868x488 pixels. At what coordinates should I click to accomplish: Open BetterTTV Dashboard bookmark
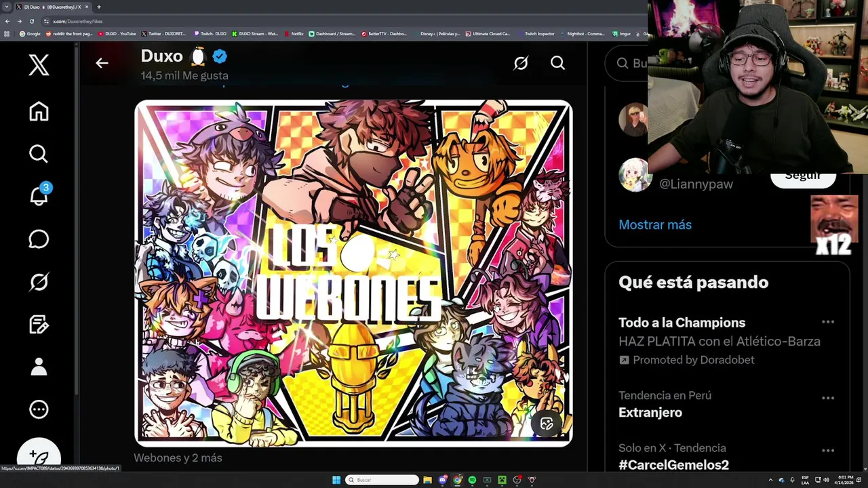click(384, 33)
